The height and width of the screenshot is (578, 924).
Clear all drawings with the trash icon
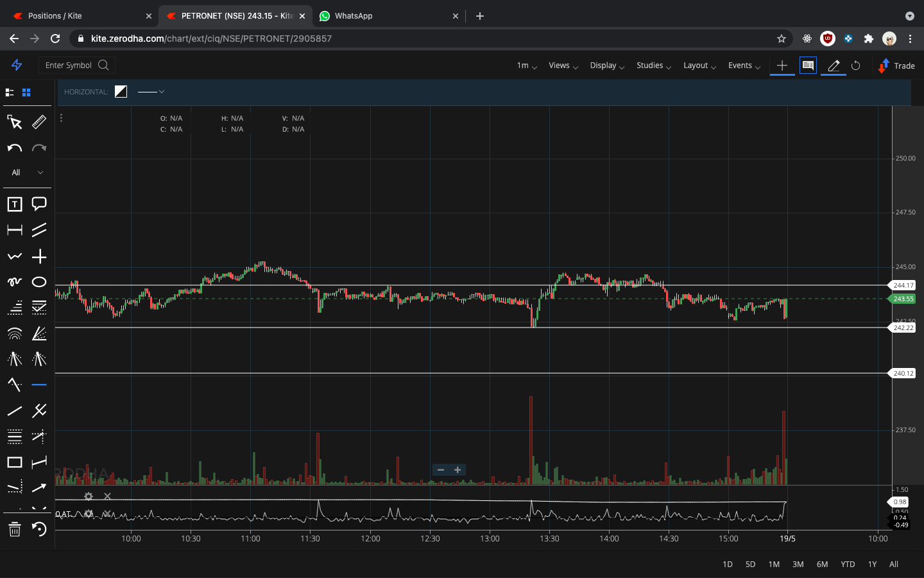click(14, 530)
